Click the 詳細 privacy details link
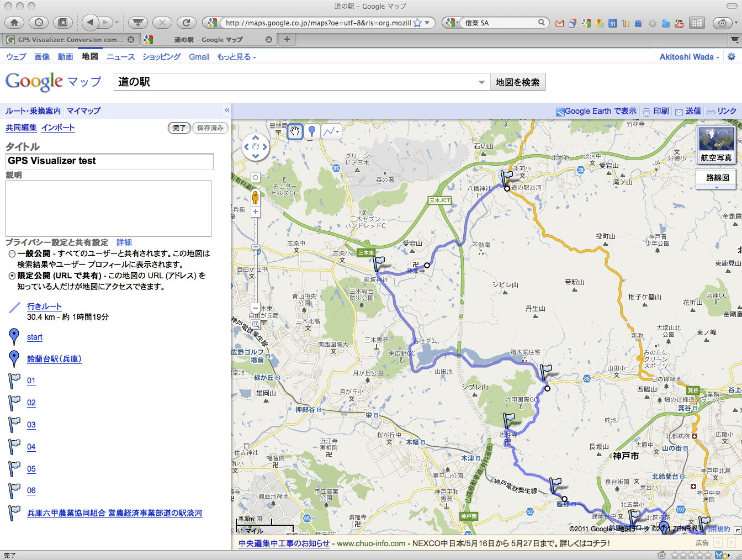The height and width of the screenshot is (560, 742). point(124,242)
